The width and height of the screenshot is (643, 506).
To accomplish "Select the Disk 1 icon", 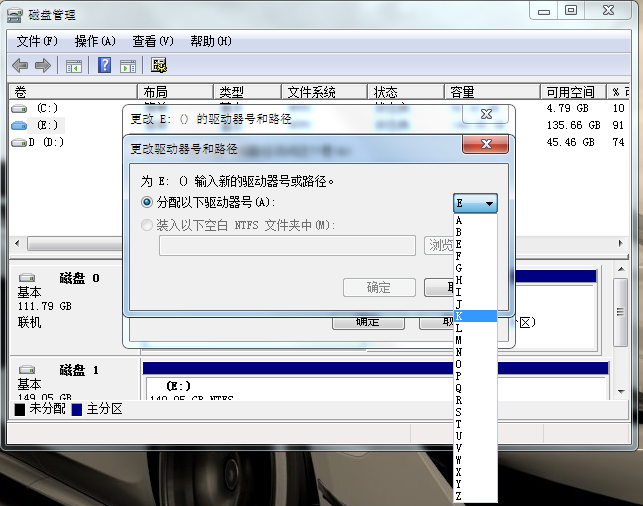I will coord(27,370).
